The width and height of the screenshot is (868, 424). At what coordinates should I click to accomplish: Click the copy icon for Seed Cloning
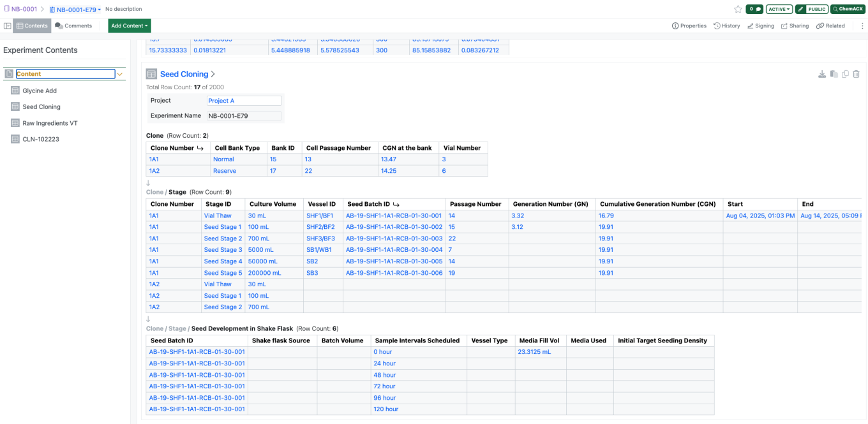click(x=845, y=75)
